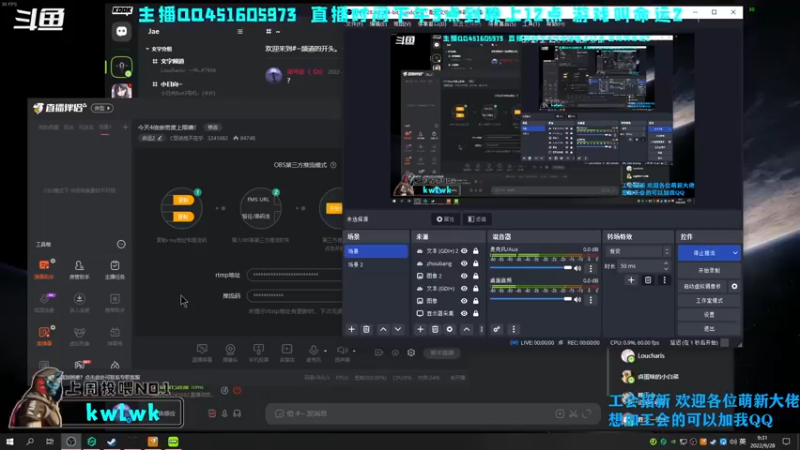
Task: Add a new source in OBS
Action: pyautogui.click(x=420, y=330)
